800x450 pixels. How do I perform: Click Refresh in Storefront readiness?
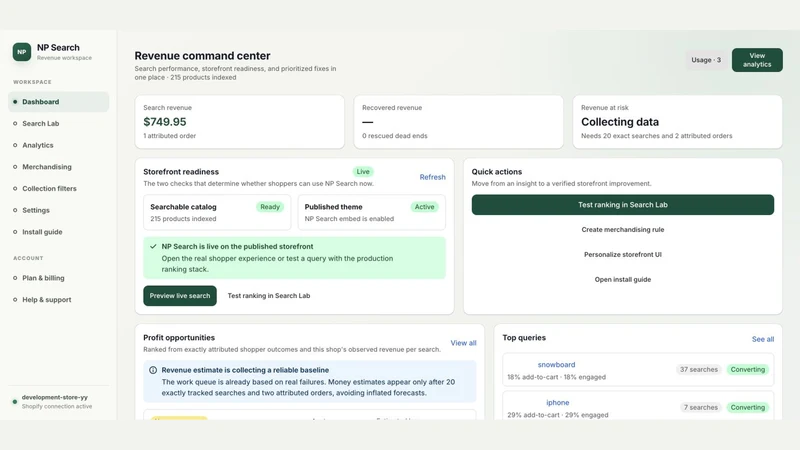432,177
